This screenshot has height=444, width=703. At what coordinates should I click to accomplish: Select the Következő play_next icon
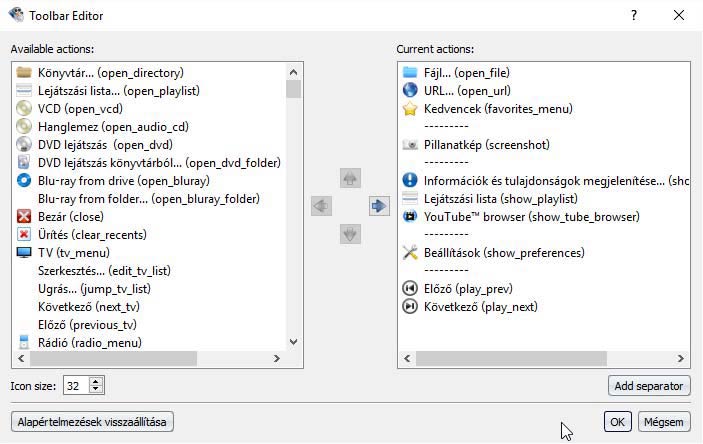click(x=410, y=306)
